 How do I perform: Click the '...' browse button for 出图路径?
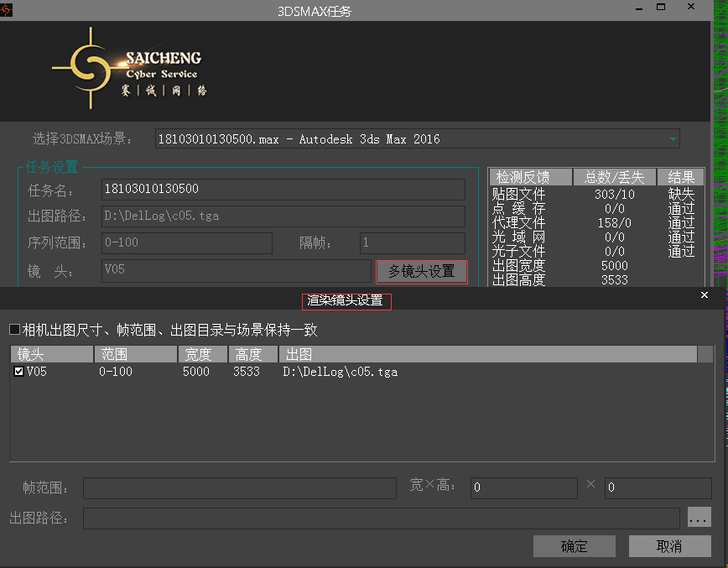[699, 518]
